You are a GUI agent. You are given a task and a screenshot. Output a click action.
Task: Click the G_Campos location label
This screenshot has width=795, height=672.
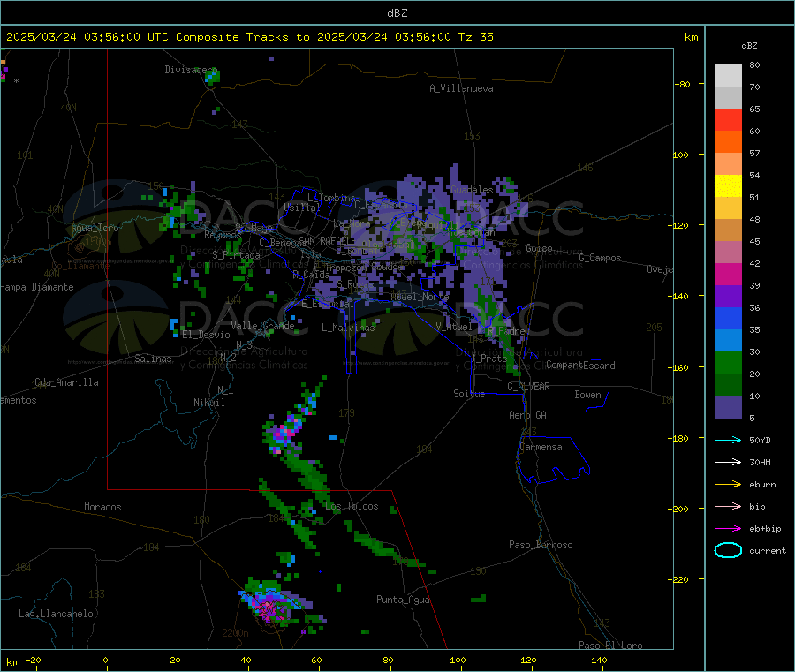click(x=600, y=258)
